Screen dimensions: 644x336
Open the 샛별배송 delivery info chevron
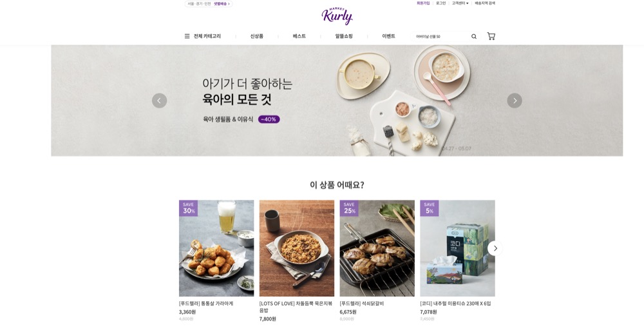tap(229, 4)
